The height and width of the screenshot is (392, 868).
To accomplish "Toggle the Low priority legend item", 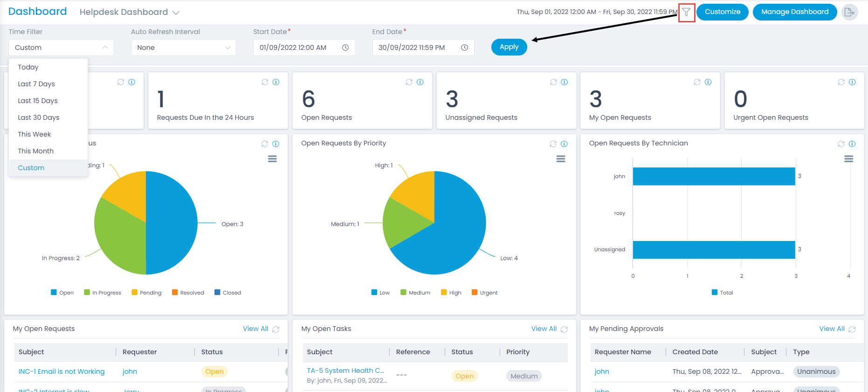I will point(380,293).
